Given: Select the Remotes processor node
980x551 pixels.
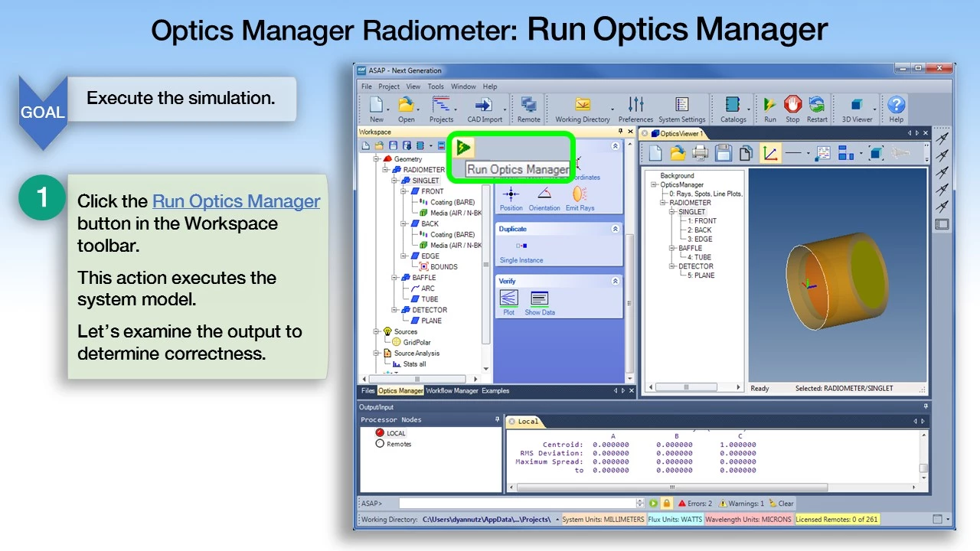Looking at the screenshot, I should (x=381, y=444).
